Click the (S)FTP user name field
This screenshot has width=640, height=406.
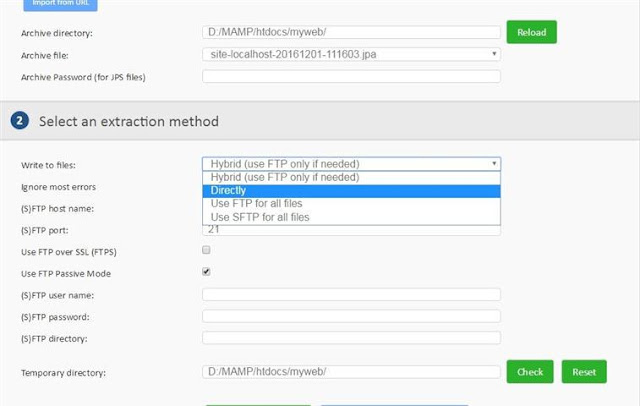(x=351, y=295)
